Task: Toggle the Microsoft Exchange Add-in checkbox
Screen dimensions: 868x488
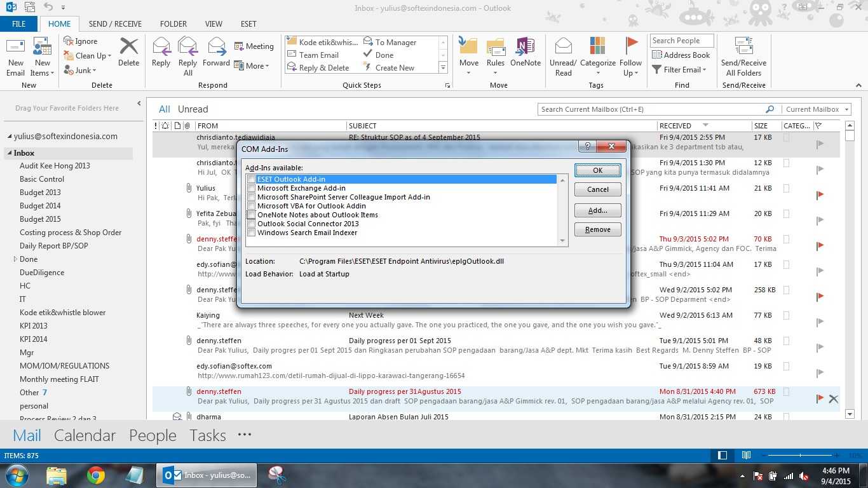Action: click(252, 189)
